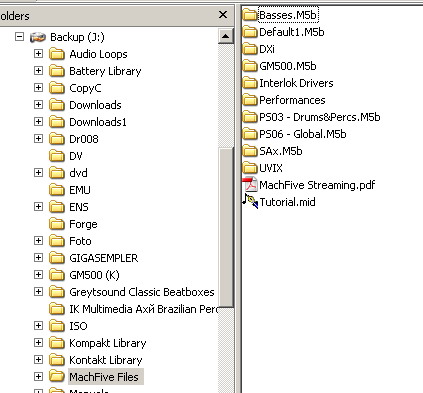Expand the Battery Library folder
Viewport: 423px width, 393px height.
[x=39, y=71]
